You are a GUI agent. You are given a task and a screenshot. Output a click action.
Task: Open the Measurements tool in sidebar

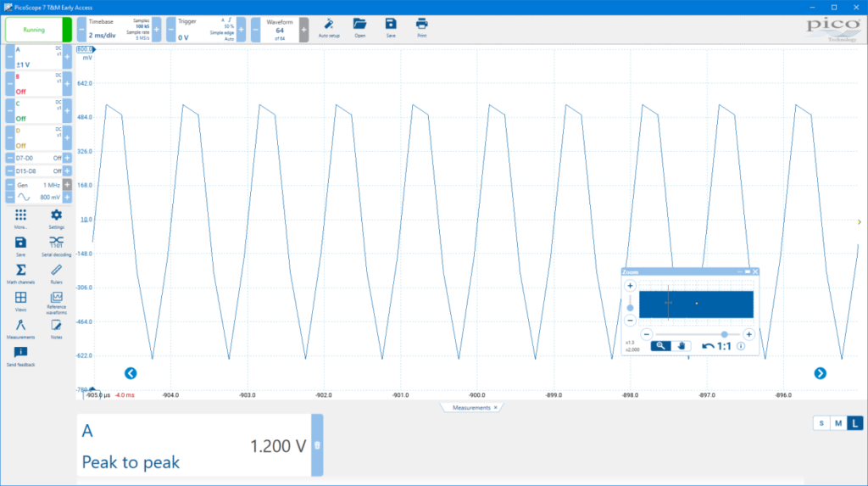20,329
